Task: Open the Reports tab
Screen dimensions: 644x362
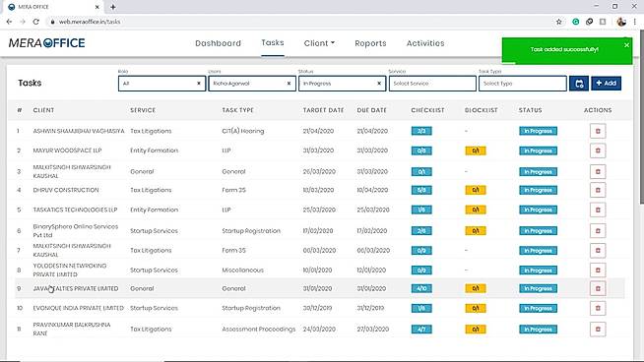Action: pyautogui.click(x=370, y=43)
